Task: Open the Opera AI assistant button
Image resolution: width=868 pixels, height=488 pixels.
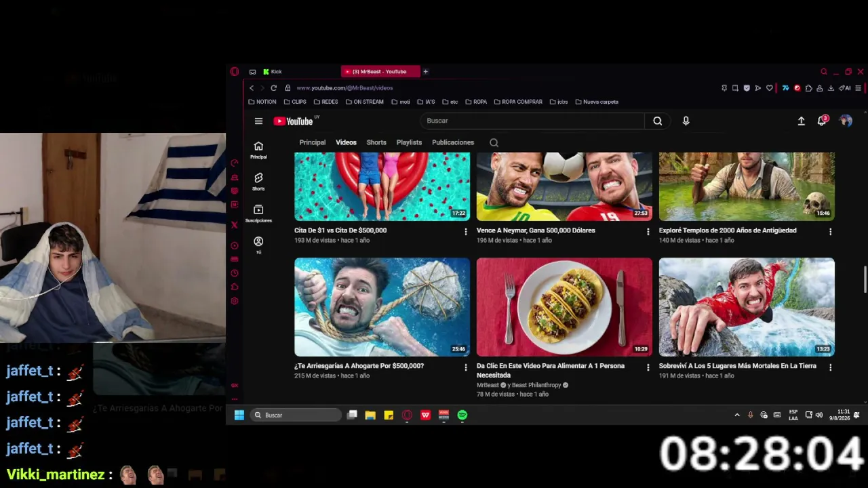Action: pos(845,88)
